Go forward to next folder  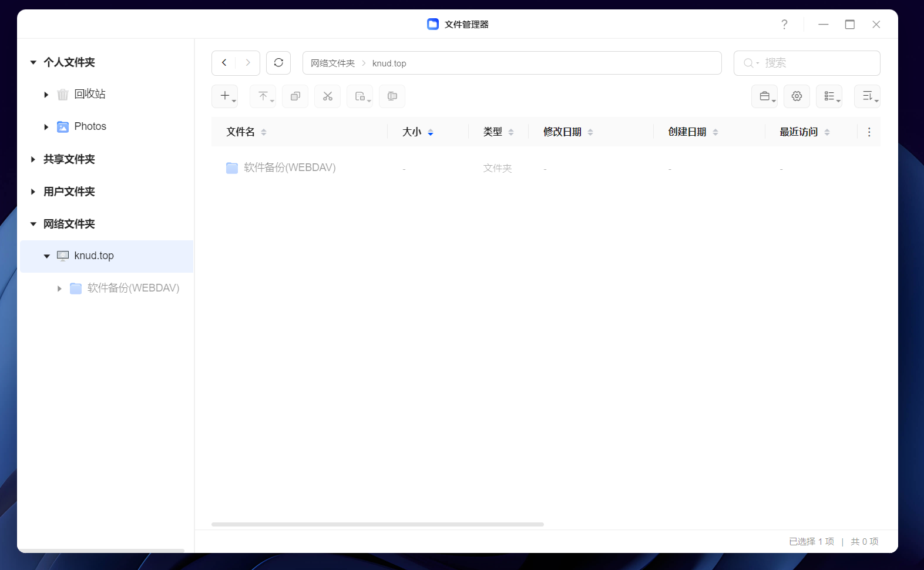click(x=248, y=63)
